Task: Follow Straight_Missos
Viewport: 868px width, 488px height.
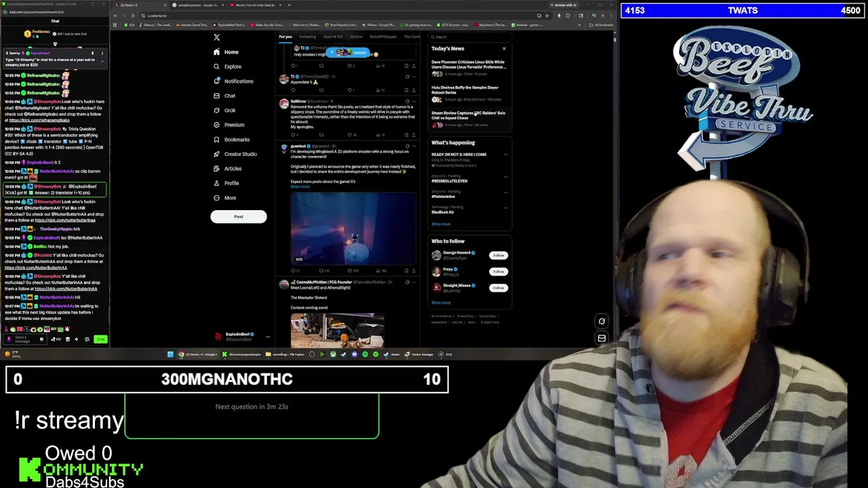Action: pos(498,288)
